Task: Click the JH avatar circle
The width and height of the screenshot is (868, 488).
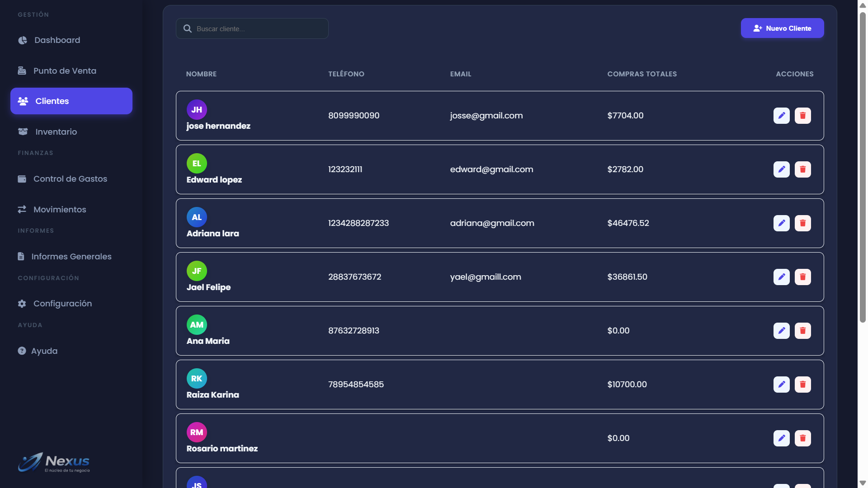Action: [x=197, y=109]
